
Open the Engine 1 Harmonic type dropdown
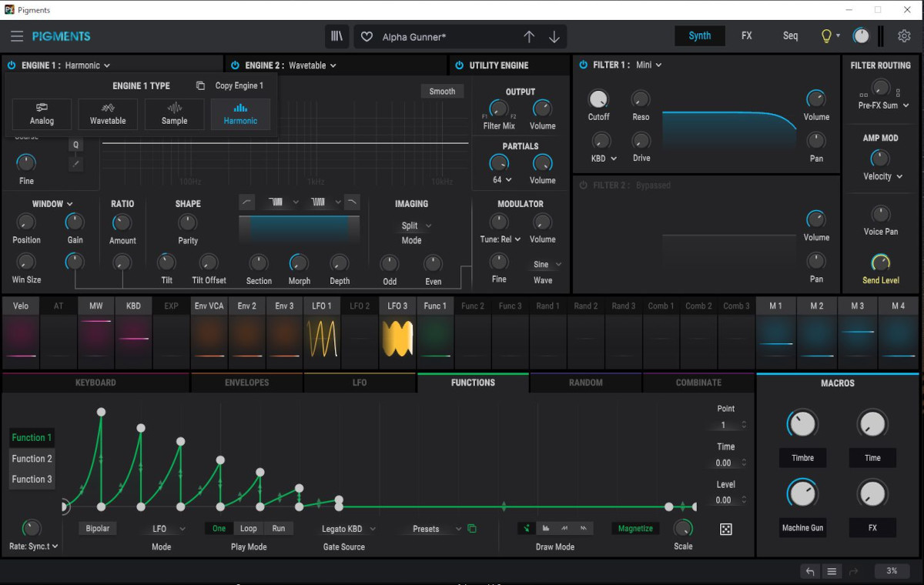(x=88, y=65)
